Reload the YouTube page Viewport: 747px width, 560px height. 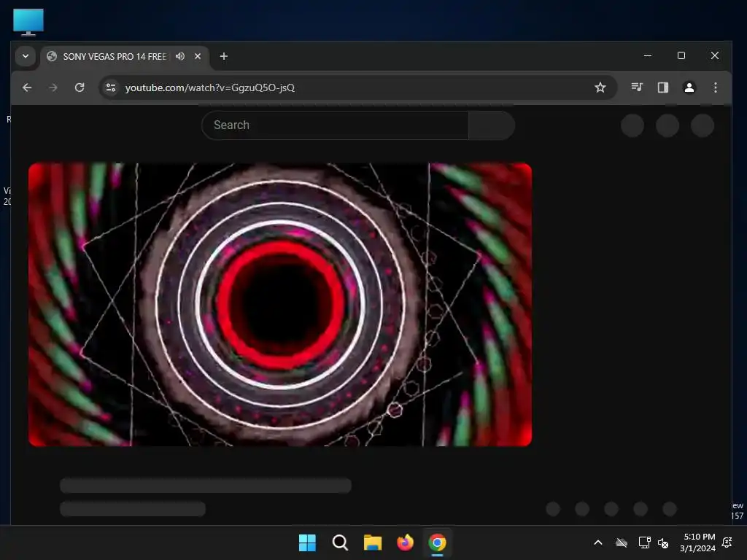(80, 87)
